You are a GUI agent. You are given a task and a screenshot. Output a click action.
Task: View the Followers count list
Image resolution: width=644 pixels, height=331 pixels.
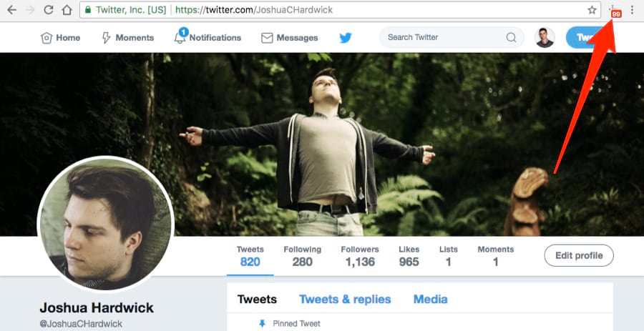click(x=360, y=256)
